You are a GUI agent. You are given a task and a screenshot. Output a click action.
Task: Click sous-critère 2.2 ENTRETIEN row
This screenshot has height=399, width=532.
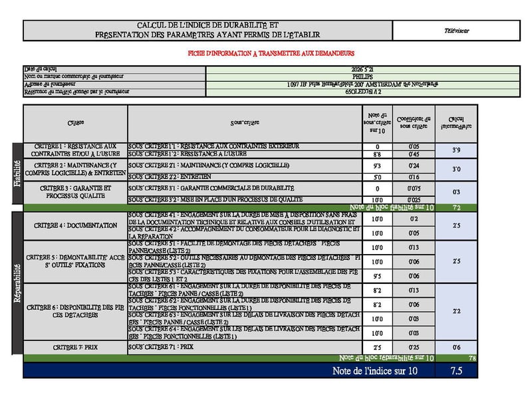(245, 177)
